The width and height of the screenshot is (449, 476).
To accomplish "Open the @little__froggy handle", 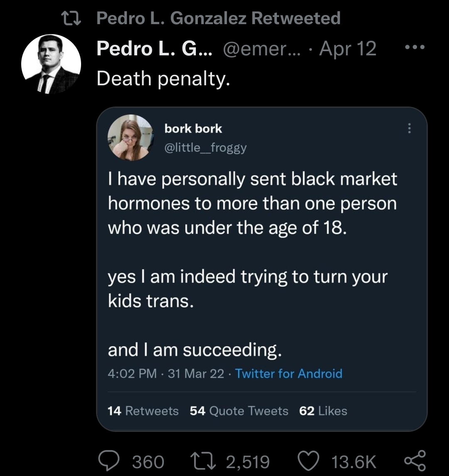I will 205,148.
